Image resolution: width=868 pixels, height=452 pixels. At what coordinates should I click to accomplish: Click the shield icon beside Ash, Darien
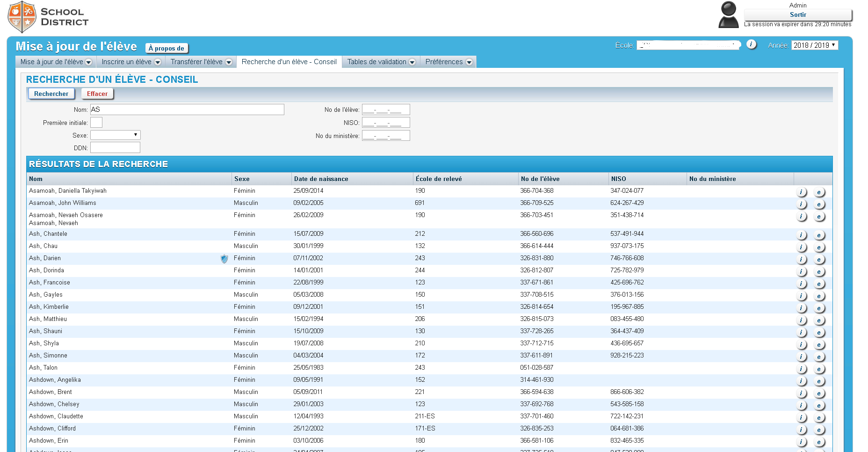(x=224, y=259)
